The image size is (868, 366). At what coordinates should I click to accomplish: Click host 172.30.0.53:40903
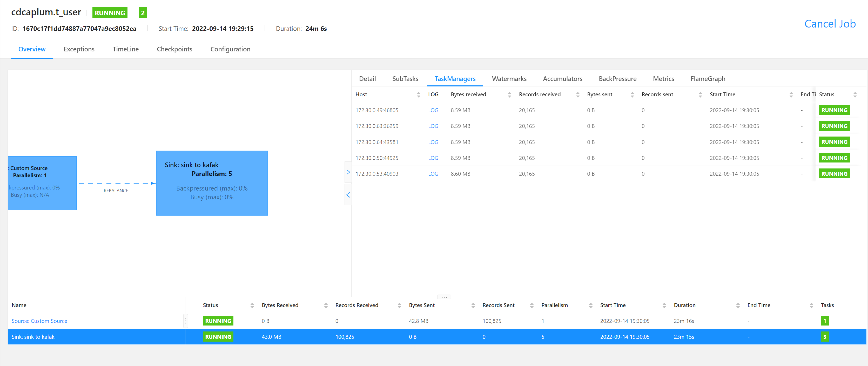377,174
